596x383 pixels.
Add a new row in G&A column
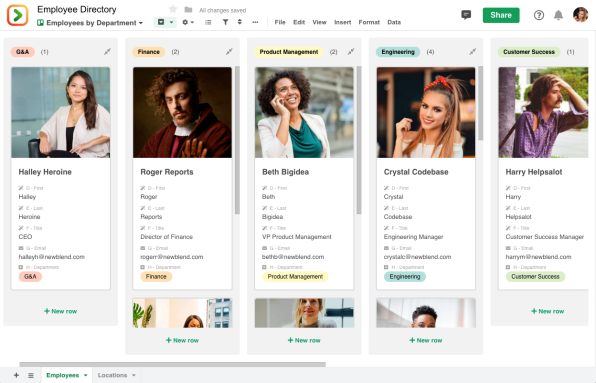60,311
